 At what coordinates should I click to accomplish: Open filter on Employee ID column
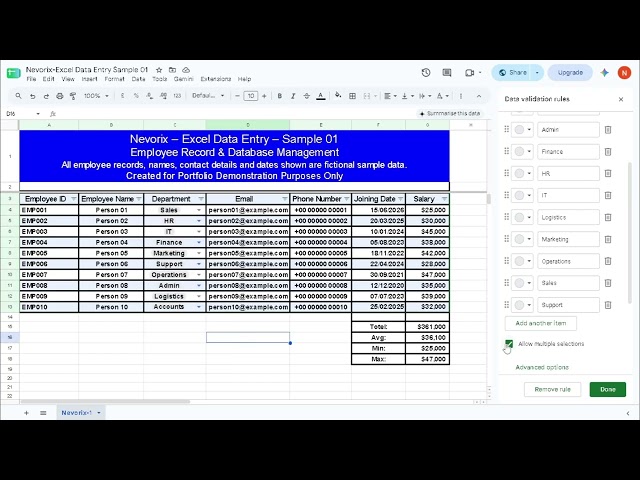[73, 199]
